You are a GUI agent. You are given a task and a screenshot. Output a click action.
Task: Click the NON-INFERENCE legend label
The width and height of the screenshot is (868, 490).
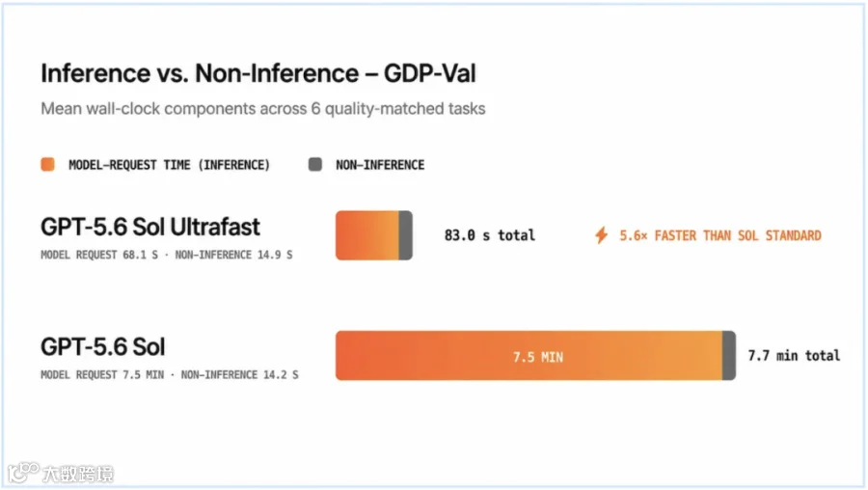(380, 165)
